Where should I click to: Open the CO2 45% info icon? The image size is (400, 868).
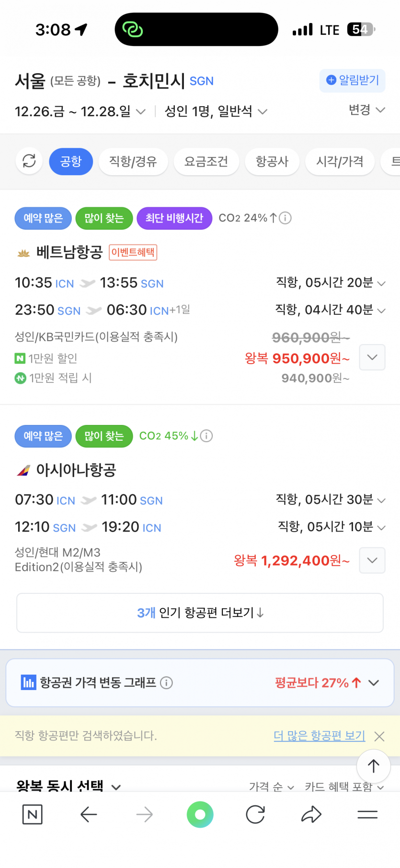click(x=206, y=436)
